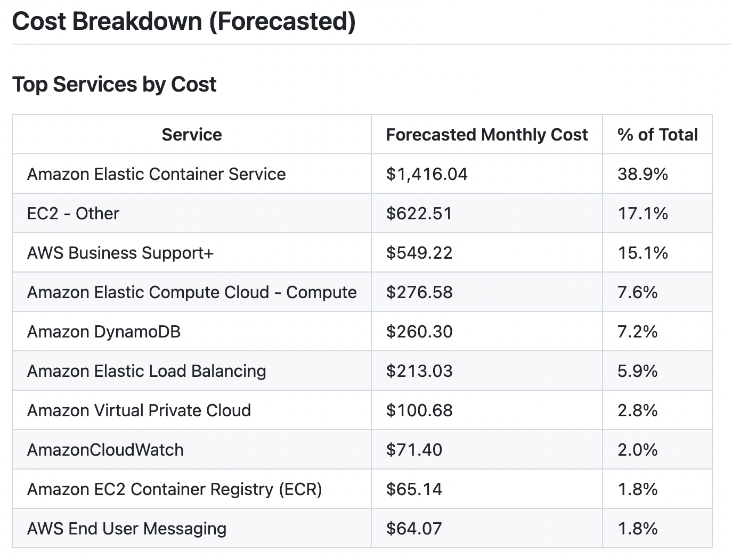The width and height of the screenshot is (732, 560).
Task: Select the $1,416.04 cost value
Action: (426, 174)
